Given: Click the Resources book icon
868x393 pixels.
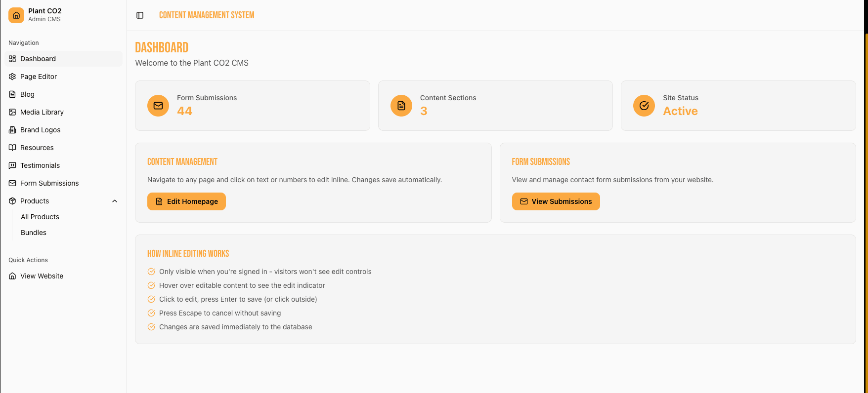Looking at the screenshot, I should click(x=12, y=148).
